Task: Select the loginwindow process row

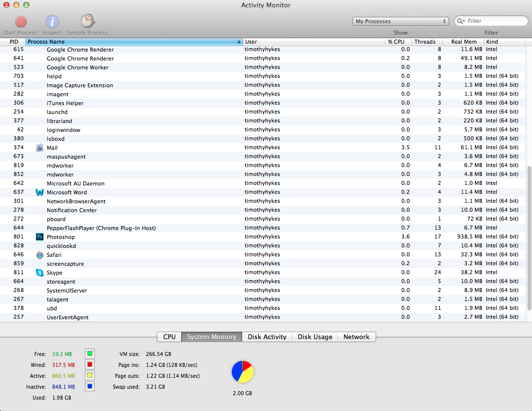Action: pos(263,130)
